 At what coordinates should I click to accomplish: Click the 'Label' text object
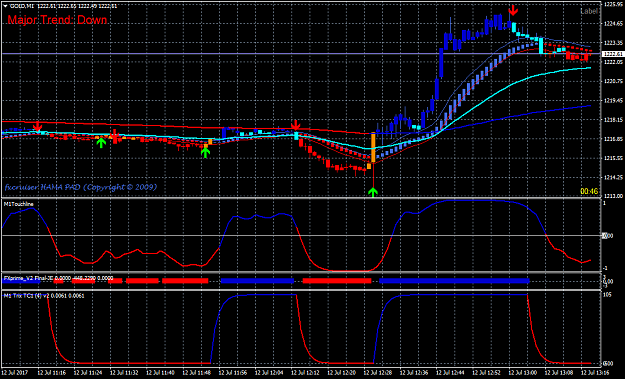pyautogui.click(x=589, y=11)
